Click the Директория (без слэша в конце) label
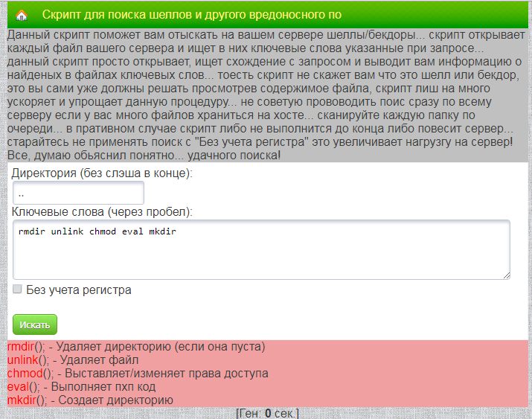The width and height of the screenshot is (532, 419). [102, 173]
